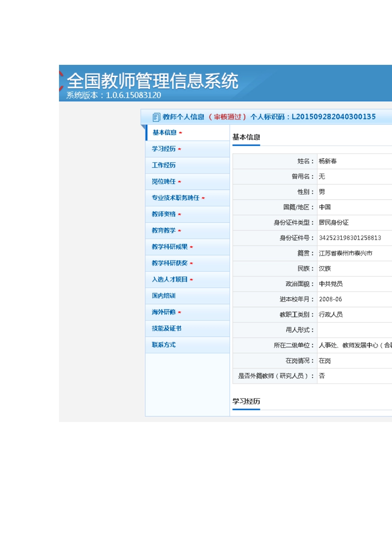Open the 技能及证书 sidebar item
Screen dimensions: 392x555
tap(167, 329)
